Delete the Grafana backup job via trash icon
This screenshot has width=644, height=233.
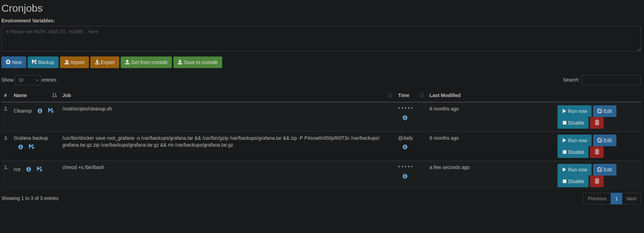click(x=597, y=152)
